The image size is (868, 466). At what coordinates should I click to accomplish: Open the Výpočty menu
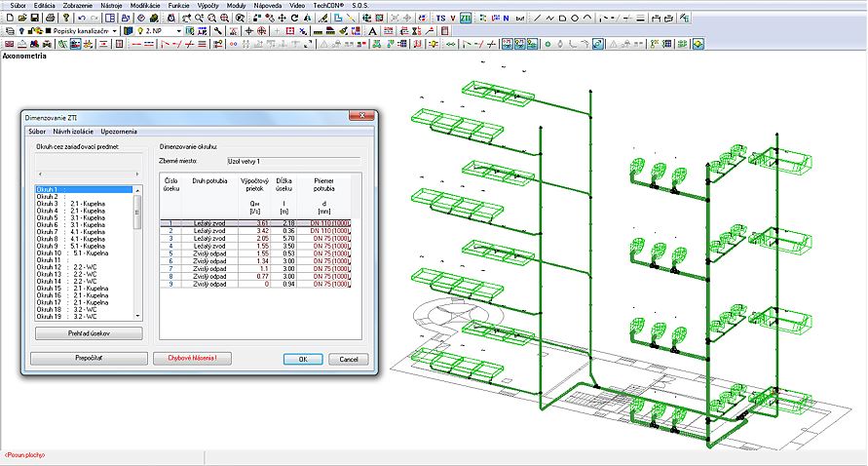click(208, 6)
